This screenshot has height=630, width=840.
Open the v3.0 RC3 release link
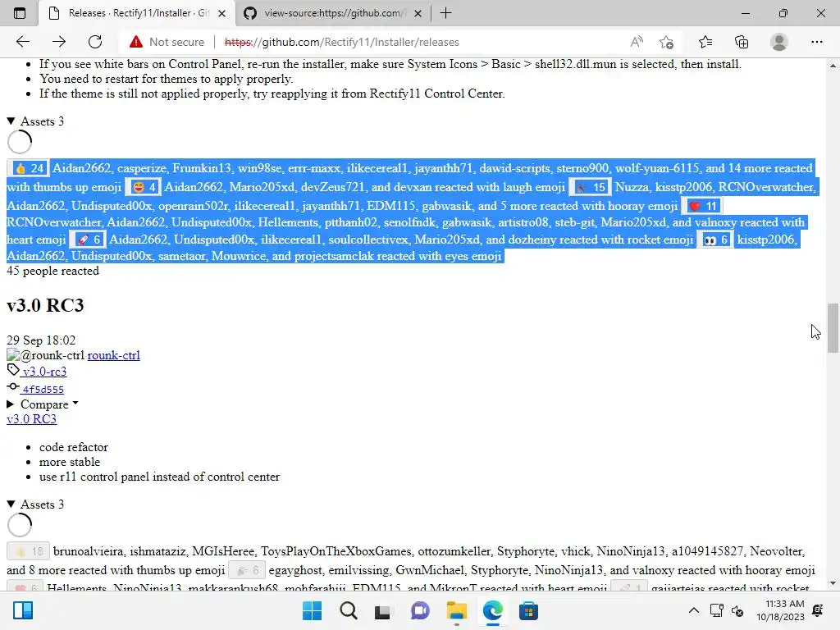click(31, 419)
